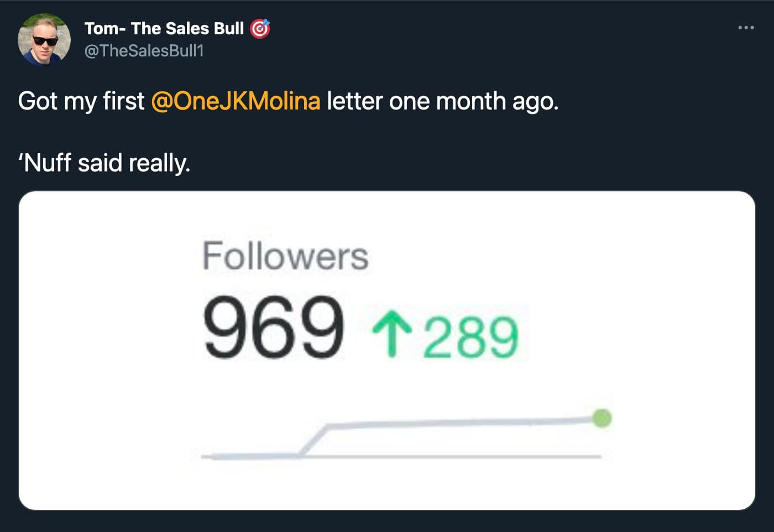Click the upper plateau line of the graph

(459, 423)
